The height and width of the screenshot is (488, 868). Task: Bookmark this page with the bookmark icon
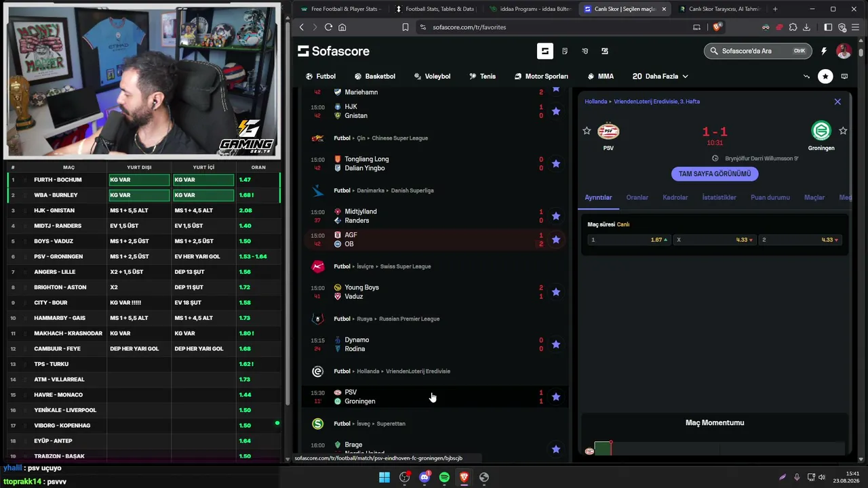pyautogui.click(x=405, y=27)
